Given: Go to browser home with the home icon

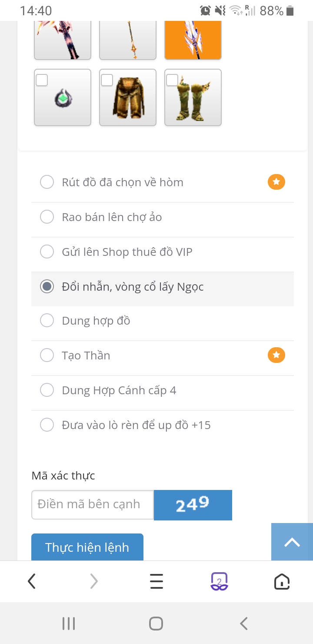Looking at the screenshot, I should coord(282,581).
